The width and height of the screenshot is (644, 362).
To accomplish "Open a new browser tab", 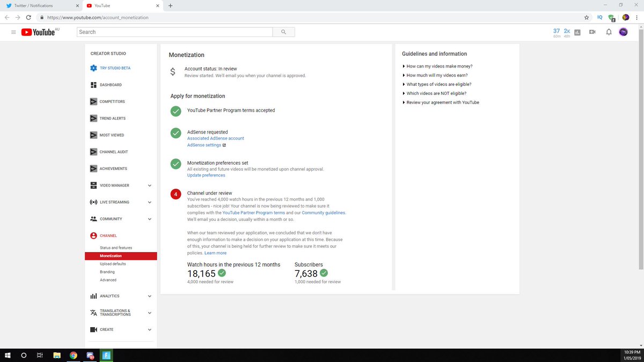I will pos(171,6).
